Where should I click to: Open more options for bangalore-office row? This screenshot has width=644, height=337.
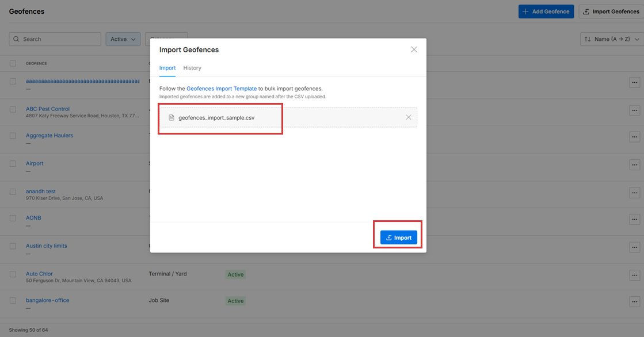click(x=634, y=301)
